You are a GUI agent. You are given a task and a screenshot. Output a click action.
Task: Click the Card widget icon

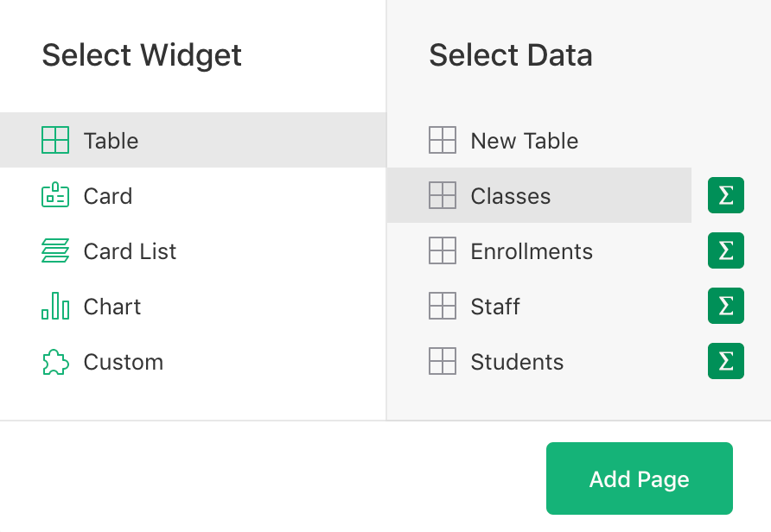tap(54, 196)
